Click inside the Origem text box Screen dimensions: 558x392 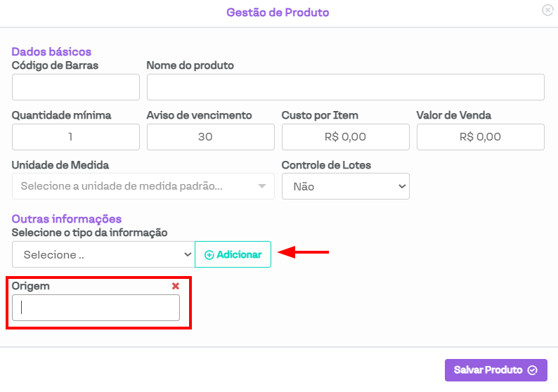(x=96, y=308)
